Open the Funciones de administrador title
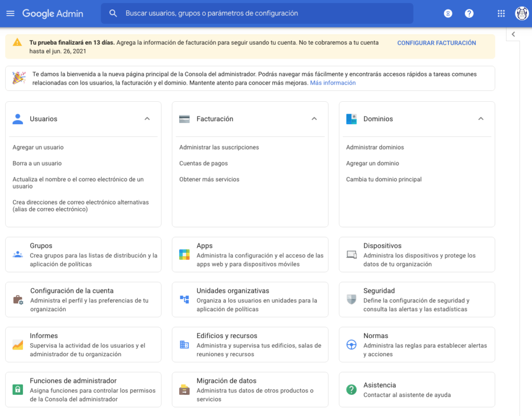This screenshot has height=416, width=532. click(x=73, y=381)
